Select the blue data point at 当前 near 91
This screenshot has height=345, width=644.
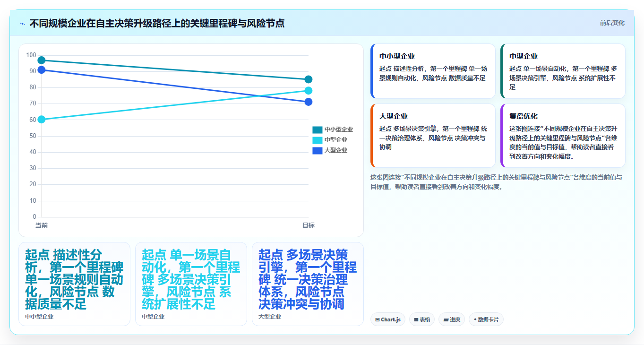coord(42,70)
